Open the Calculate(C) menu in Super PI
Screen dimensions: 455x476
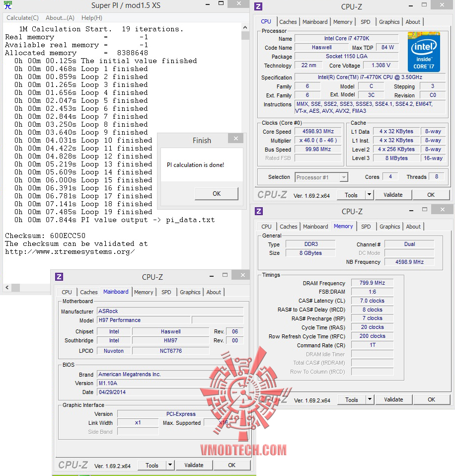[22, 18]
